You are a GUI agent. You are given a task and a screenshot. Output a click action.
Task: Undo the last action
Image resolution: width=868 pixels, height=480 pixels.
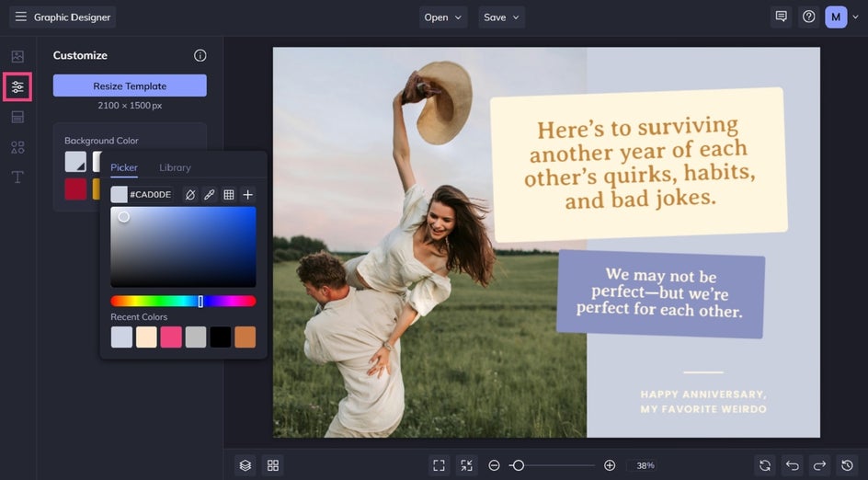click(x=793, y=465)
